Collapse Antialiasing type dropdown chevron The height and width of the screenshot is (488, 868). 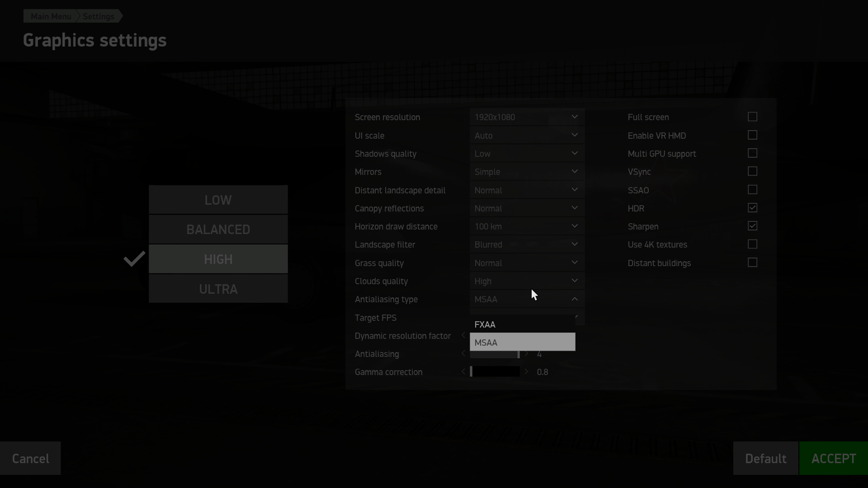pyautogui.click(x=575, y=299)
